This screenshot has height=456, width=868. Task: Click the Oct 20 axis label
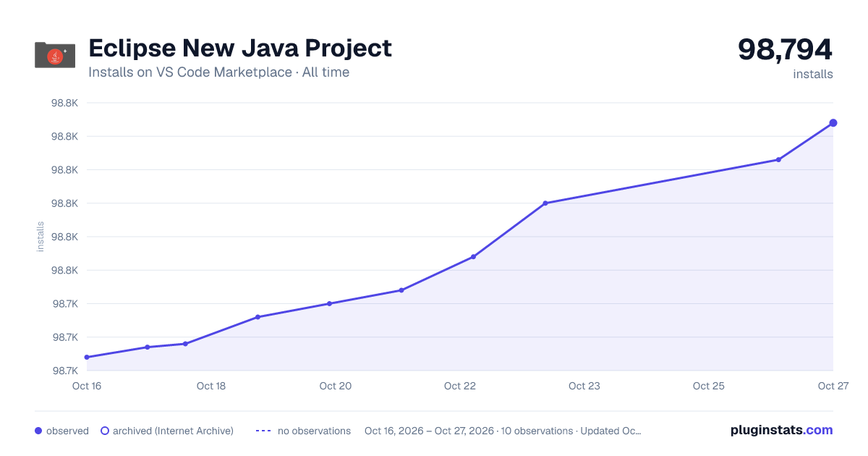pos(336,386)
